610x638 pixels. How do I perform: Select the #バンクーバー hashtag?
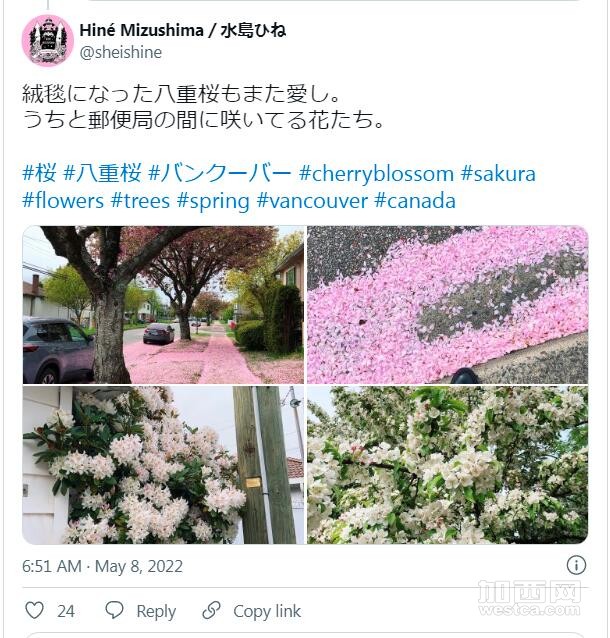220,173
